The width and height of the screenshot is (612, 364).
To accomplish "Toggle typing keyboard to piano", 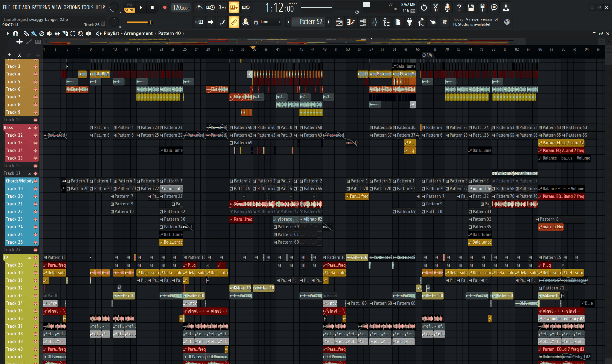I will [199, 22].
